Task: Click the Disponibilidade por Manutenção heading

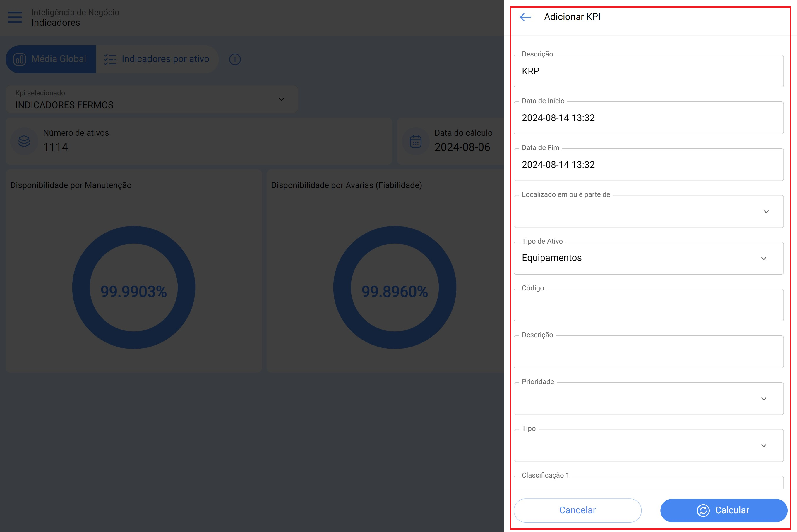Action: [71, 185]
